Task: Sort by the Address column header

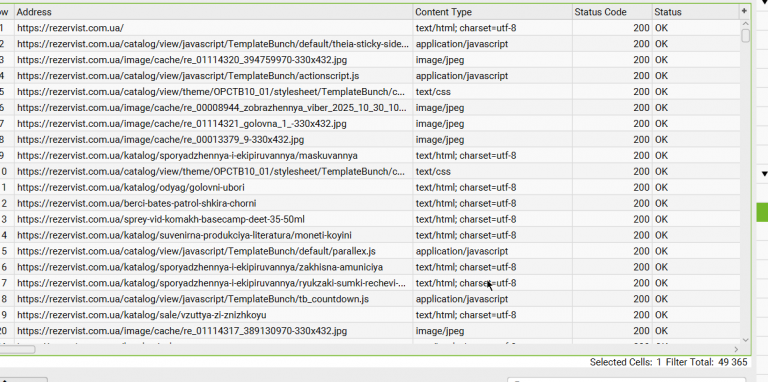Action: [x=214, y=12]
